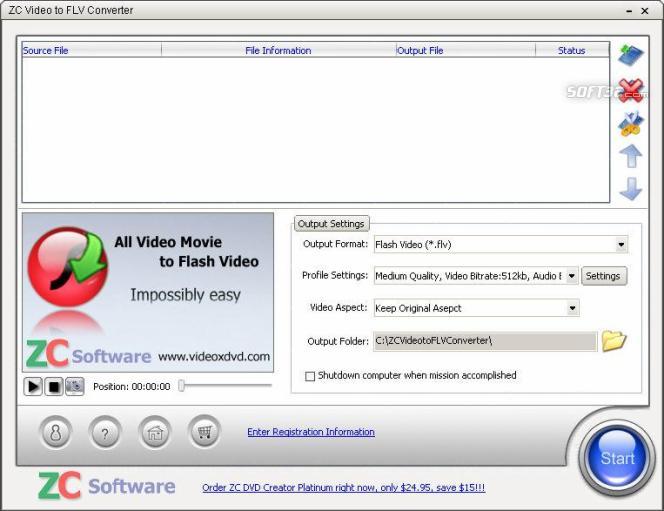
Task: Take a snapshot with camera icon
Action: [x=75, y=387]
